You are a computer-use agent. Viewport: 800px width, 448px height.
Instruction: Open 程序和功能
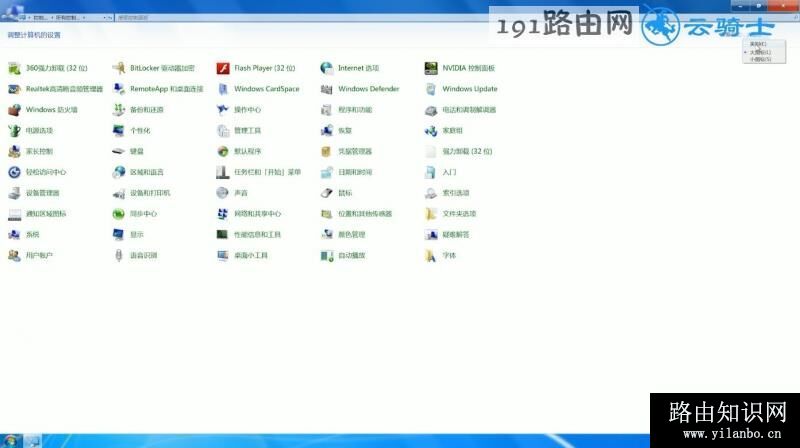point(346,110)
